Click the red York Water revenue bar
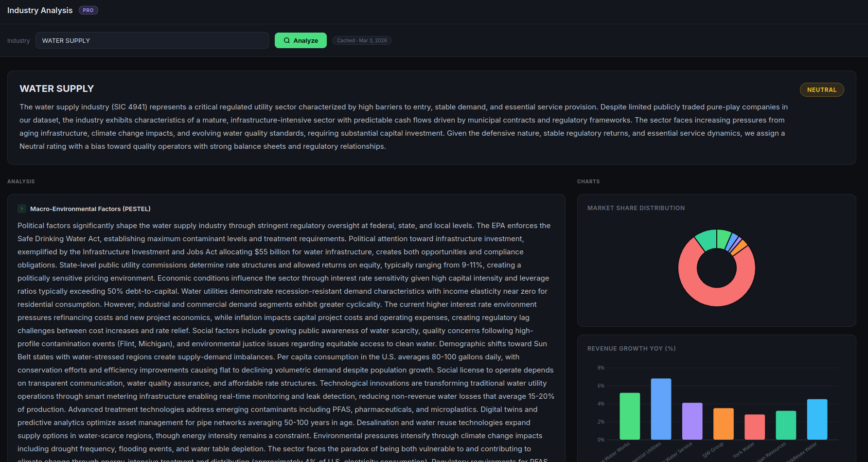This screenshot has width=868, height=462. click(x=754, y=427)
